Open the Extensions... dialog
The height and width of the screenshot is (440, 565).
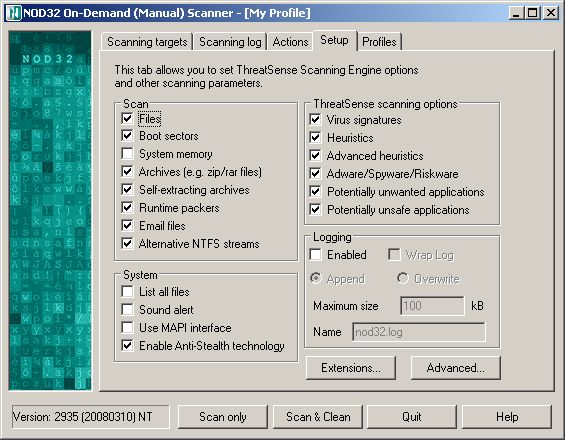click(x=351, y=368)
